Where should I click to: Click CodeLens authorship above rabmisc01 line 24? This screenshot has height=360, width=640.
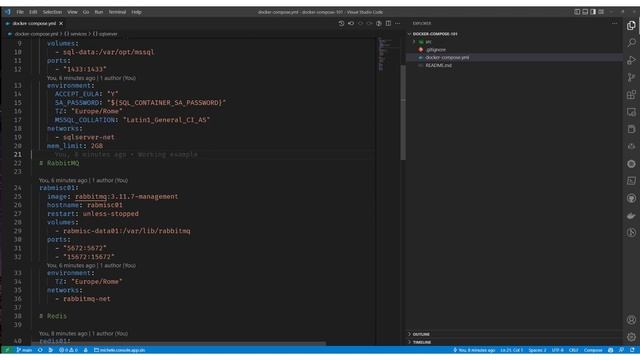click(x=83, y=180)
